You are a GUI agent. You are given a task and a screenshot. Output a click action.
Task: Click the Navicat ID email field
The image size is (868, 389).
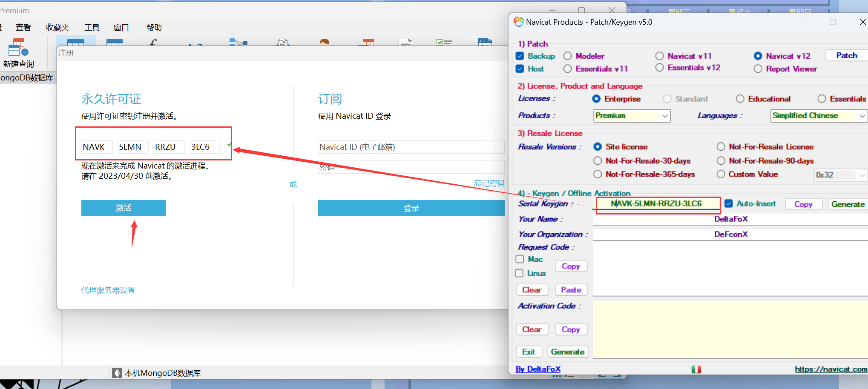click(411, 147)
